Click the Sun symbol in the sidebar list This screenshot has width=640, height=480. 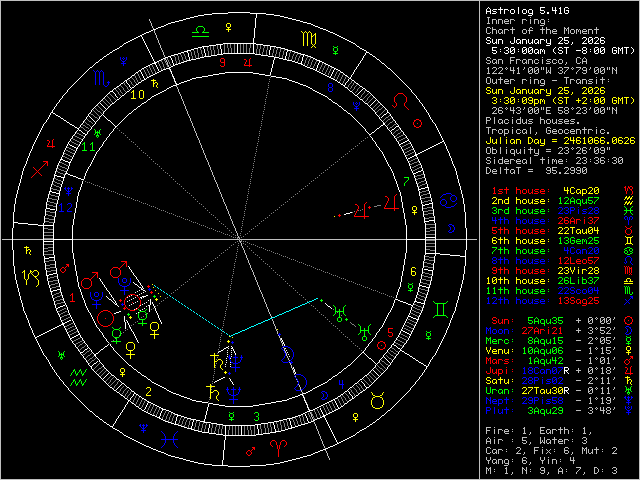tap(627, 321)
